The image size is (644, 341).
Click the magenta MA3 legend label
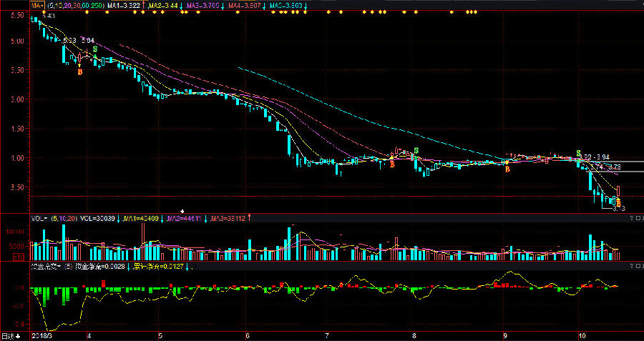(x=203, y=5)
